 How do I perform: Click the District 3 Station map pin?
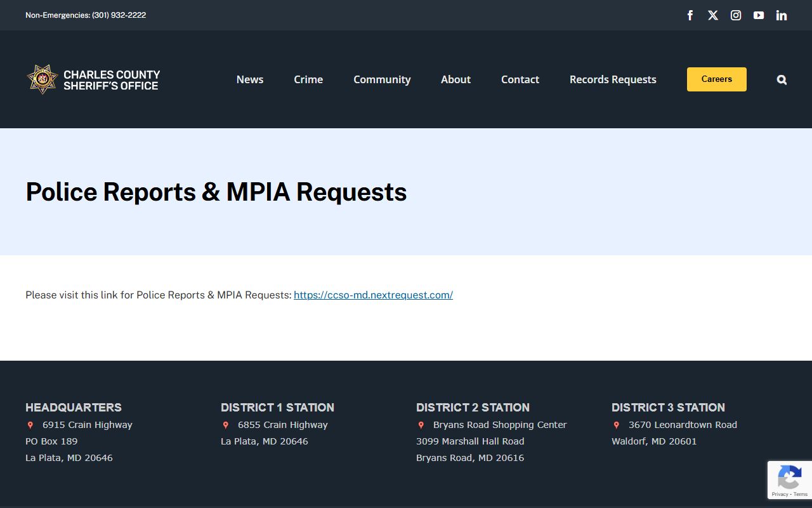pyautogui.click(x=616, y=425)
